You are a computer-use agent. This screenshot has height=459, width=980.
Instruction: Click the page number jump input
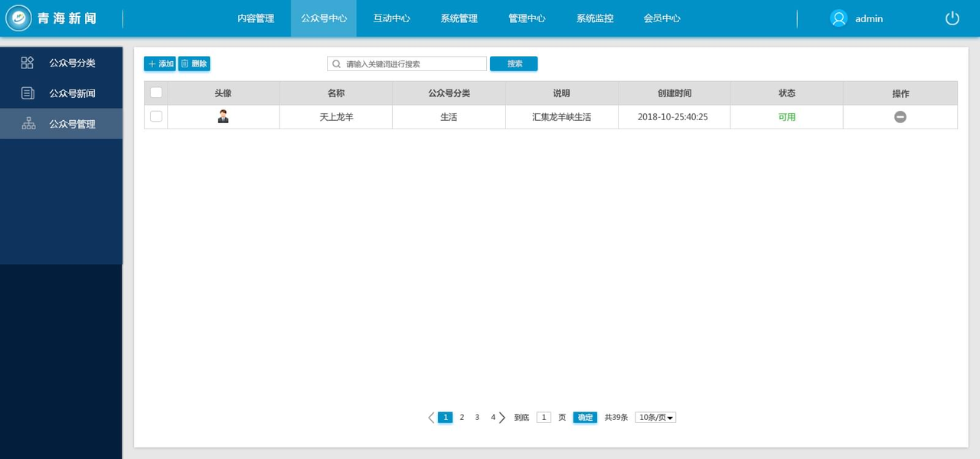pos(544,418)
